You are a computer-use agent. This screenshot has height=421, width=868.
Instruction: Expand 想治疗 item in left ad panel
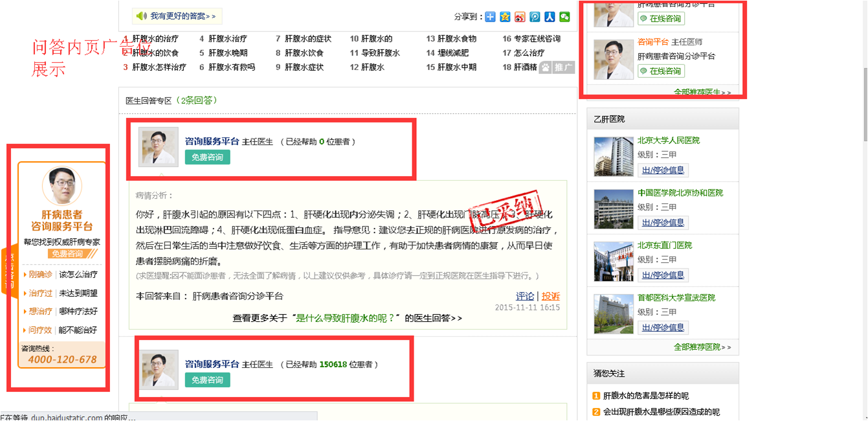pos(39,311)
